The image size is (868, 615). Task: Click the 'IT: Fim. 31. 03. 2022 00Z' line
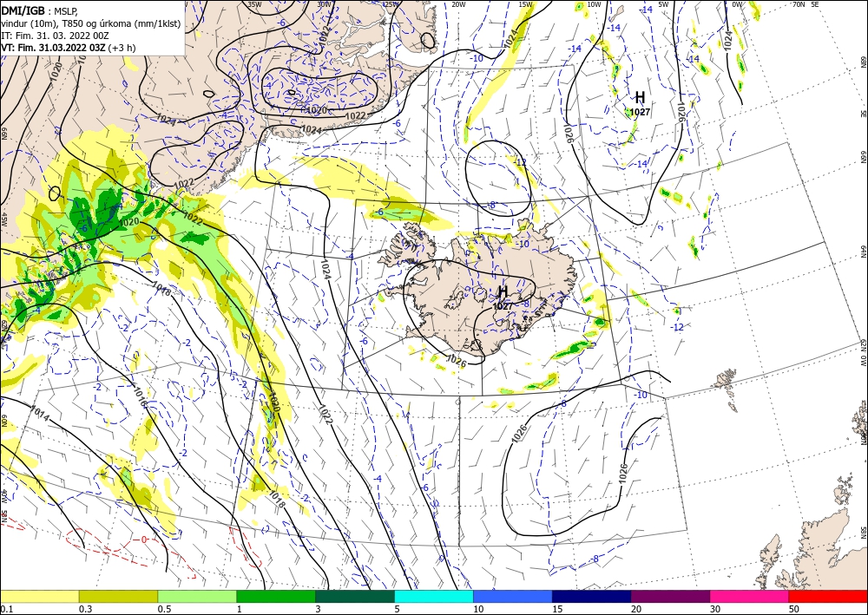(x=55, y=36)
